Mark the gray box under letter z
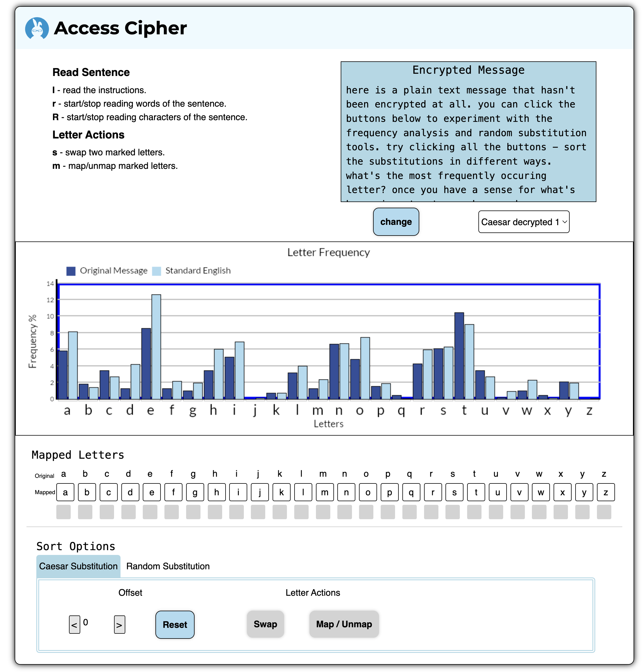This screenshot has width=642, height=672. 604,512
